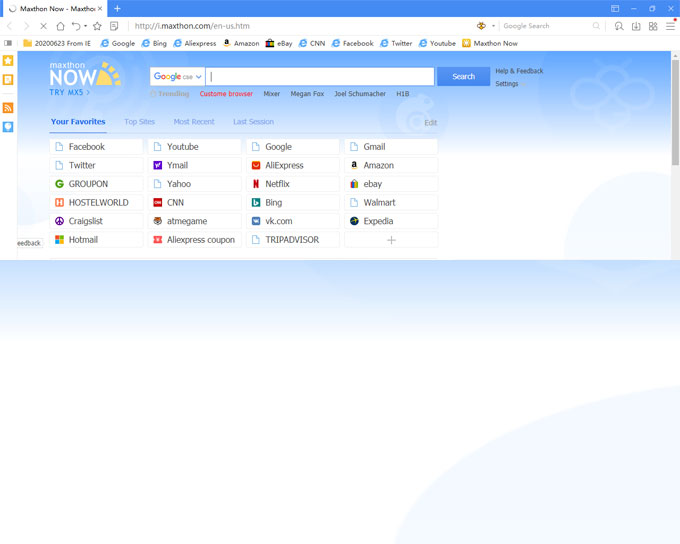Click the window layout icon in title bar
680x544 pixels.
(x=615, y=8)
